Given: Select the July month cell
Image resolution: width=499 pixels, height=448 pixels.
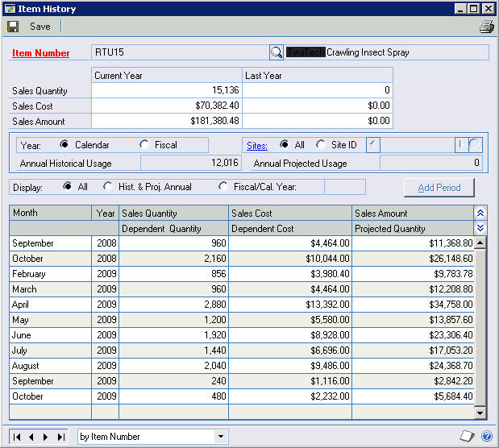Looking at the screenshot, I should click(x=51, y=351).
